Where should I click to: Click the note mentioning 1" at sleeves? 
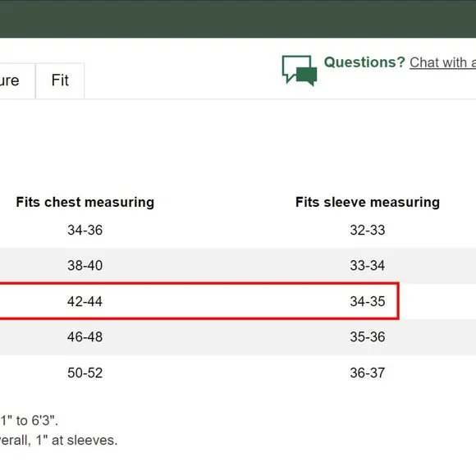[x=58, y=440]
